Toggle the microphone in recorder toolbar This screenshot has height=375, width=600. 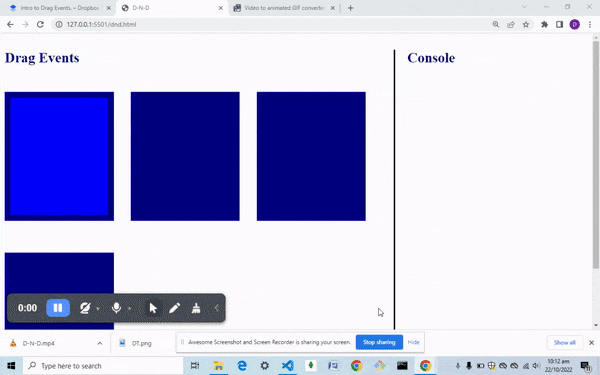(x=116, y=308)
